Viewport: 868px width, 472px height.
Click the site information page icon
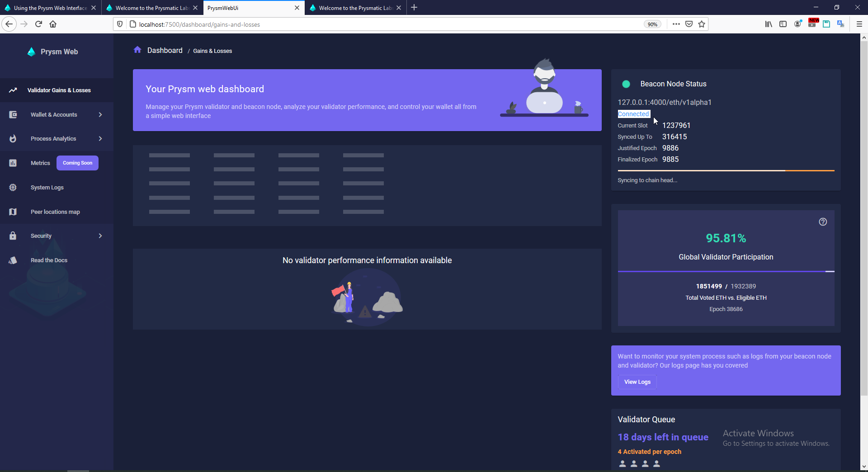[132, 24]
